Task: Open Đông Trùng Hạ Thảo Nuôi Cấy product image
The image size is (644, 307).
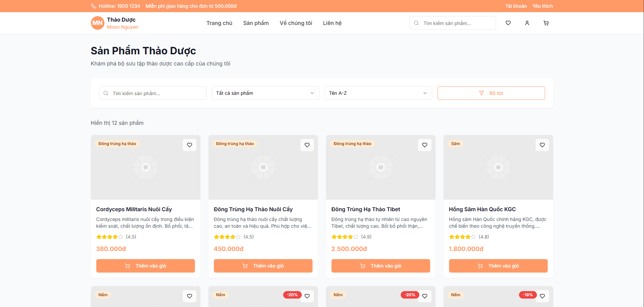Action: pyautogui.click(x=263, y=167)
